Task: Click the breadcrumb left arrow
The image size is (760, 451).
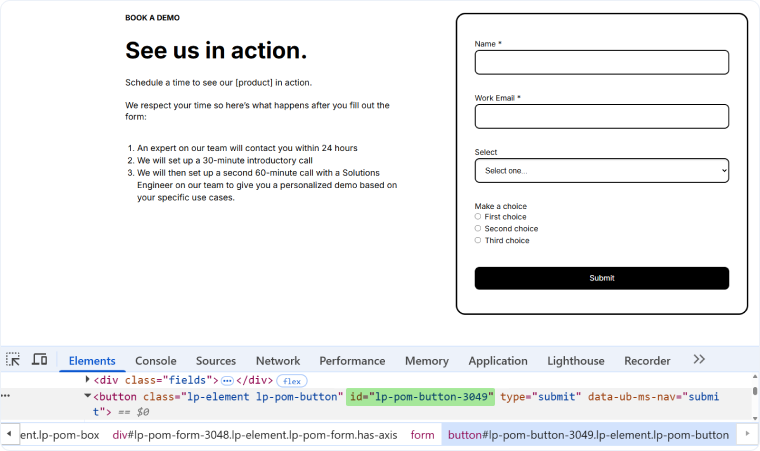Action: click(x=9, y=434)
